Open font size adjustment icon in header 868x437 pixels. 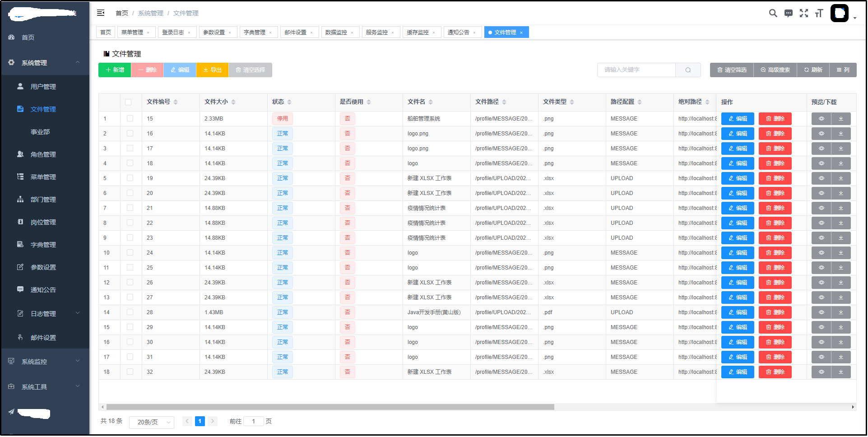[x=819, y=13]
